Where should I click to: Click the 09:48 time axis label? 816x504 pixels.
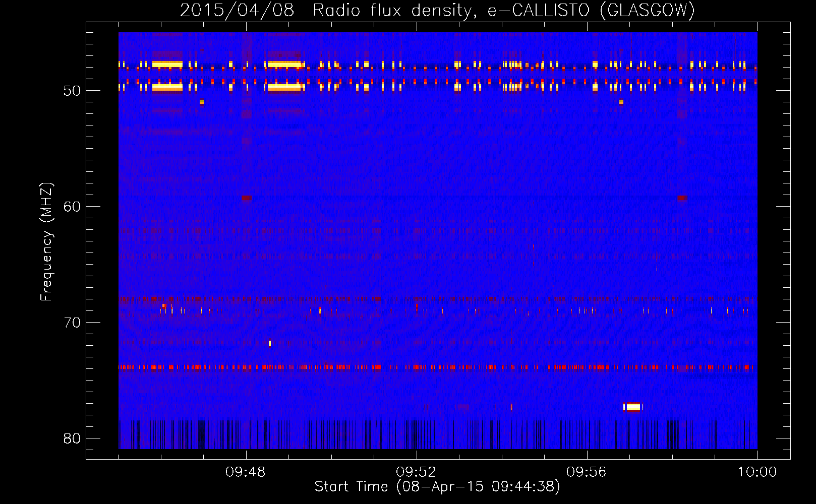(x=246, y=472)
